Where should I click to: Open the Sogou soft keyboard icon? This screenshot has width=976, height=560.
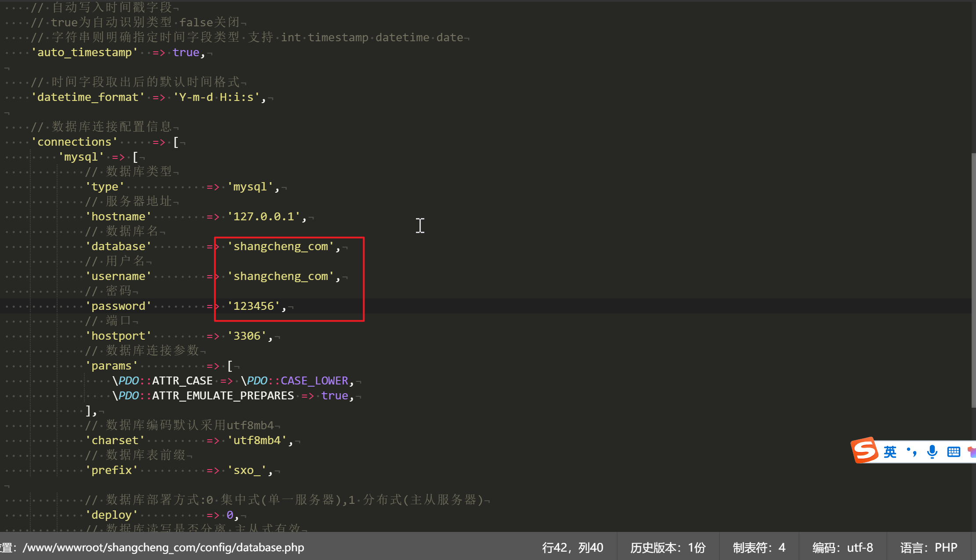(x=954, y=452)
